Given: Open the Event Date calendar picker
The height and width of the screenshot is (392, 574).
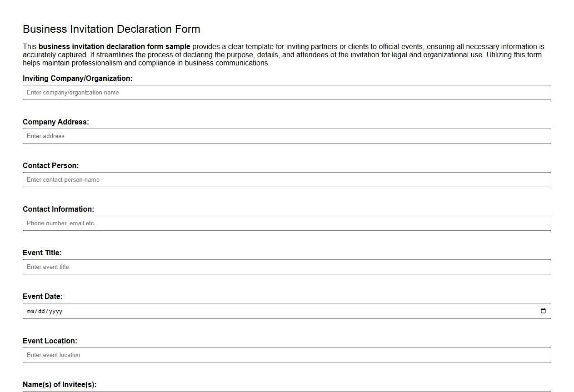Looking at the screenshot, I should click(x=544, y=311).
